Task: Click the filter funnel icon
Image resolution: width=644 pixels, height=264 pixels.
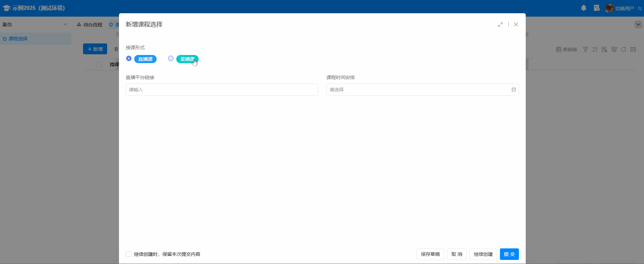Action: [585, 50]
